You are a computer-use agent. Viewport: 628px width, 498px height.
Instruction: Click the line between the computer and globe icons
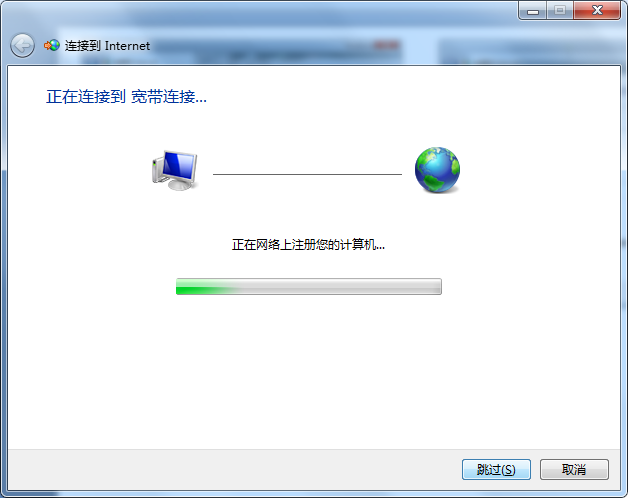[307, 174]
